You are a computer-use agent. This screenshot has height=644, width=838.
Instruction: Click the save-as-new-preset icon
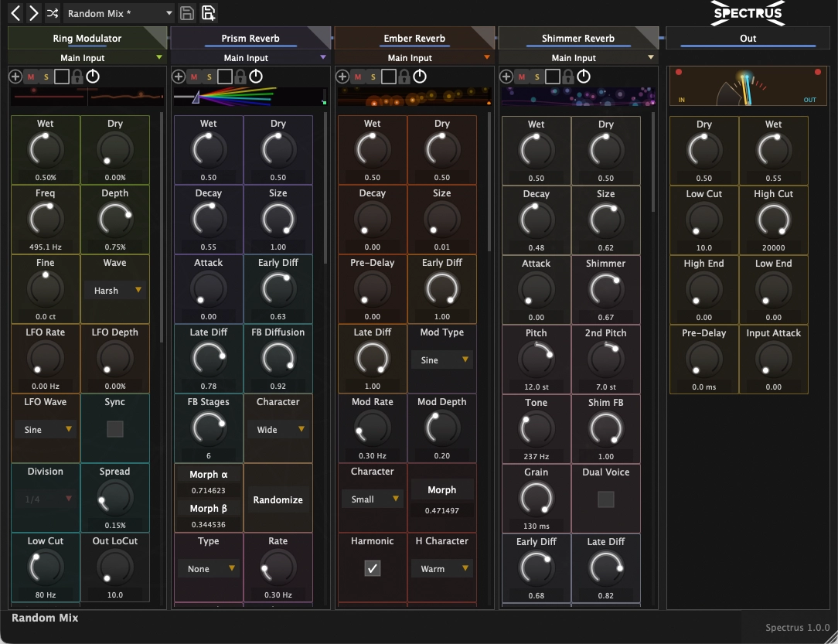click(209, 13)
